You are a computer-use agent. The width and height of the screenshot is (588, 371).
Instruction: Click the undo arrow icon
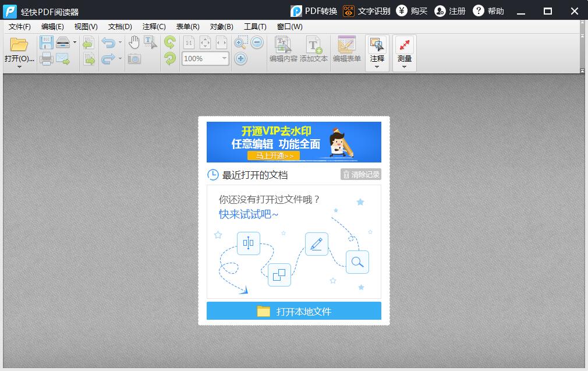(x=108, y=43)
